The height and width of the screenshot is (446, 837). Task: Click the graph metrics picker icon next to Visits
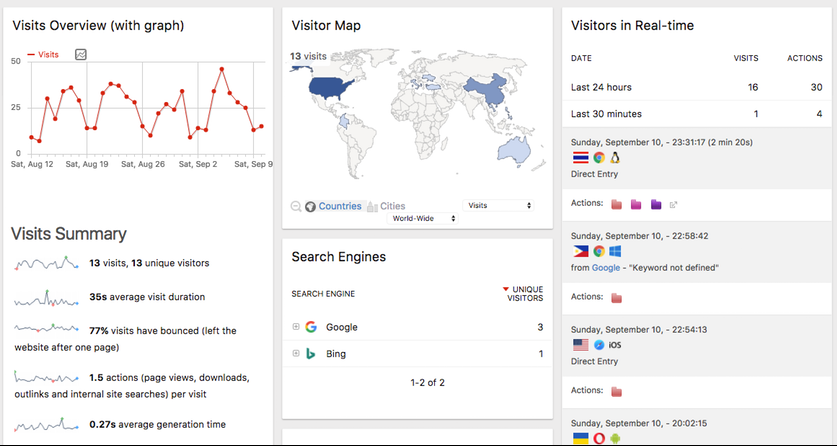[81, 54]
